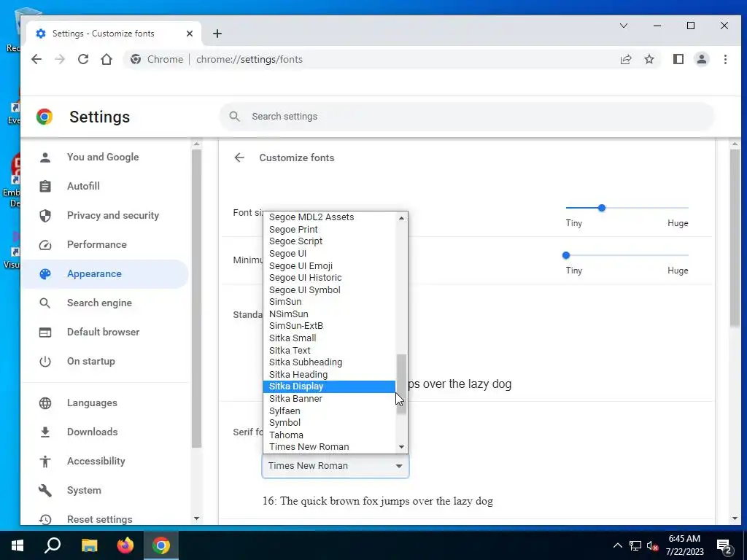Open network status tray icon
The height and width of the screenshot is (560, 747).
click(635, 545)
